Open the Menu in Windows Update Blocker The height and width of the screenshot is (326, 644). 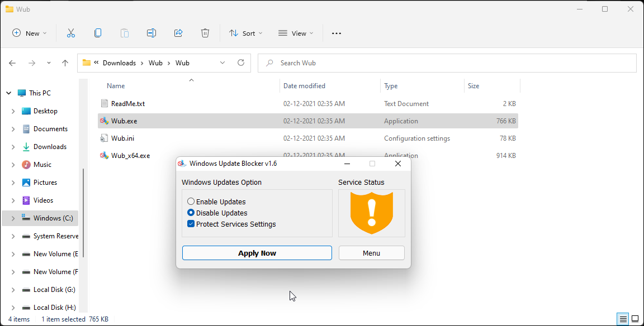(x=371, y=253)
